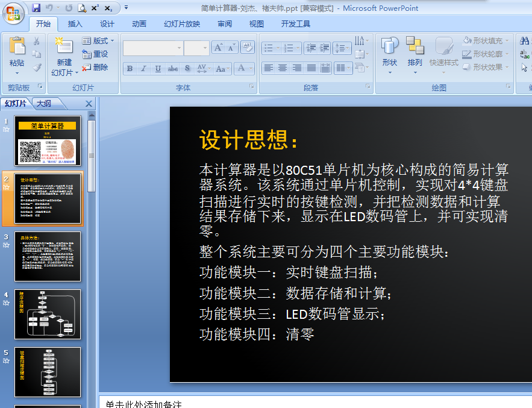This screenshot has height=408, width=532.
Task: Click the Reset (重设) slide button
Action: pyautogui.click(x=95, y=54)
